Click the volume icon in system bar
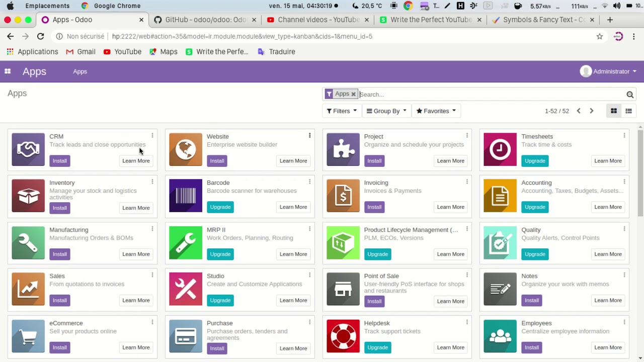This screenshot has width=644, height=362. tap(617, 6)
